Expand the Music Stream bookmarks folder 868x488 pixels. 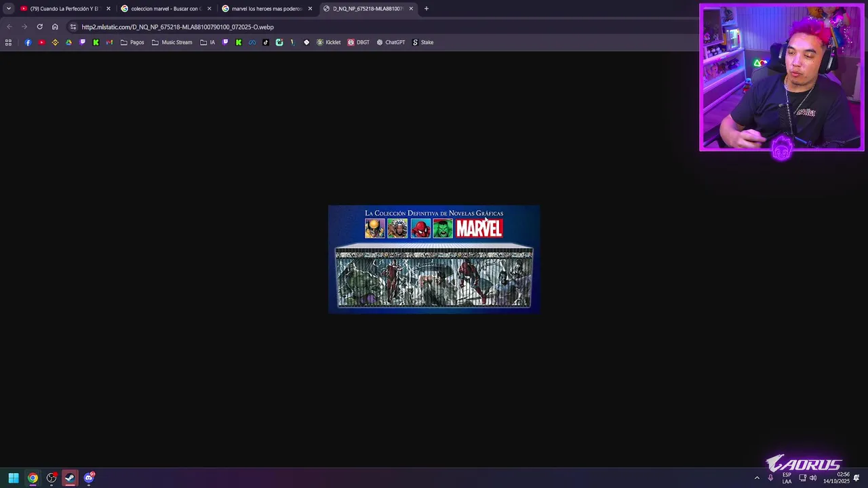coord(172,42)
